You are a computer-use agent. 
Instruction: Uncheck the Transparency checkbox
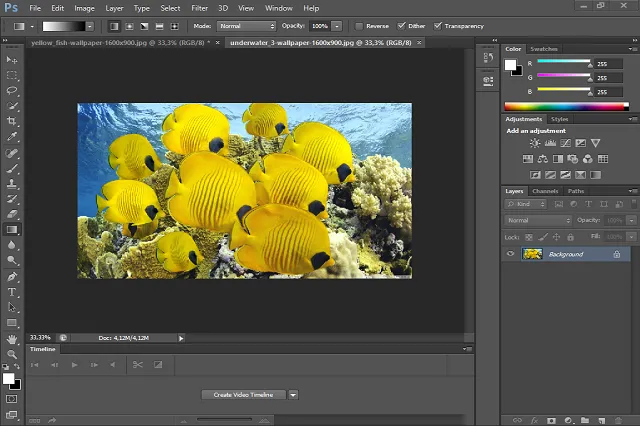point(438,26)
